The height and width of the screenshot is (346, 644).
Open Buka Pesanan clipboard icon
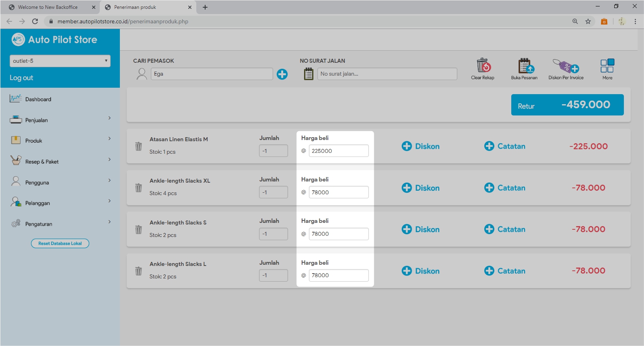pyautogui.click(x=525, y=65)
